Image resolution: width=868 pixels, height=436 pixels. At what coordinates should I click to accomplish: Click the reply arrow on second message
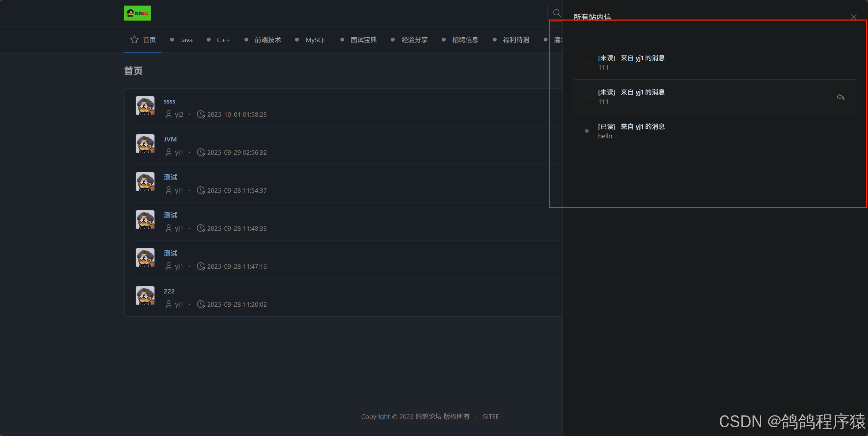[840, 97]
